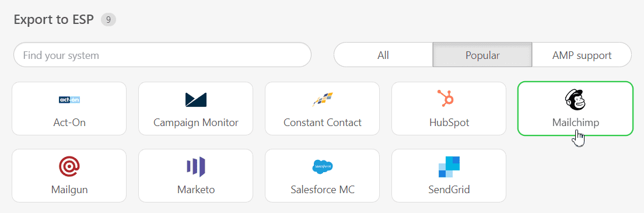Viewport: 644px width, 213px height.
Task: Select the Mailchimp monkey icon
Action: [x=575, y=100]
